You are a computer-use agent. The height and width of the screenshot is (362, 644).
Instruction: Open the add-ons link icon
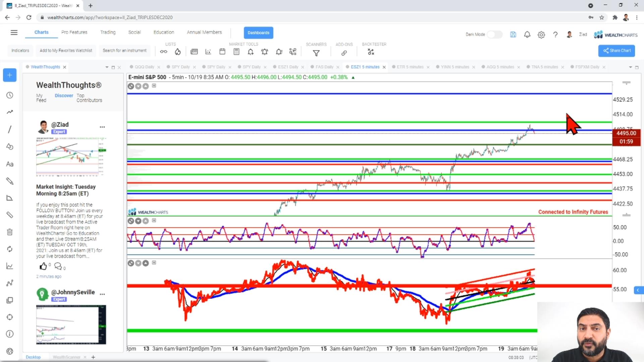[344, 53]
